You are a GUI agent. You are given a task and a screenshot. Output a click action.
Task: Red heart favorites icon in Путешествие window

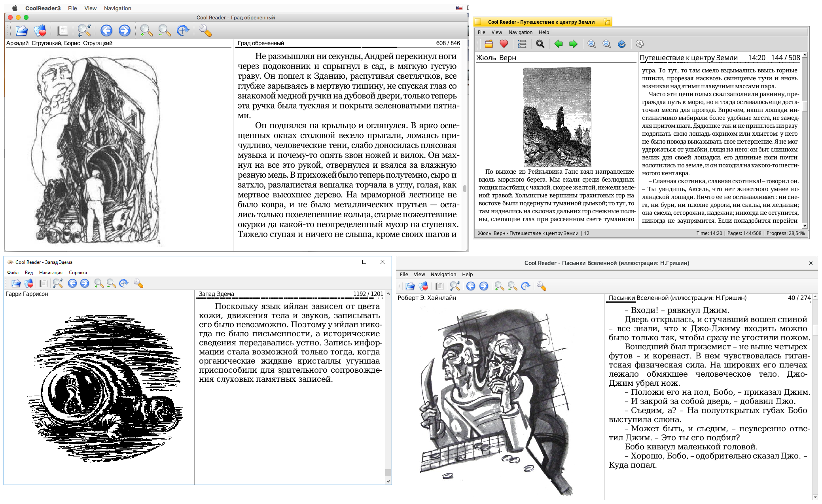pos(504,44)
